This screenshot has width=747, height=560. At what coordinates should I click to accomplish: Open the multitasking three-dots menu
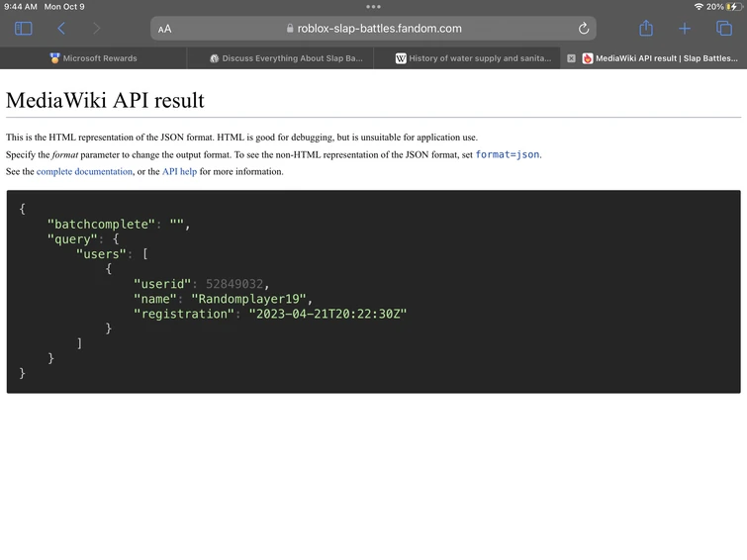pyautogui.click(x=373, y=6)
